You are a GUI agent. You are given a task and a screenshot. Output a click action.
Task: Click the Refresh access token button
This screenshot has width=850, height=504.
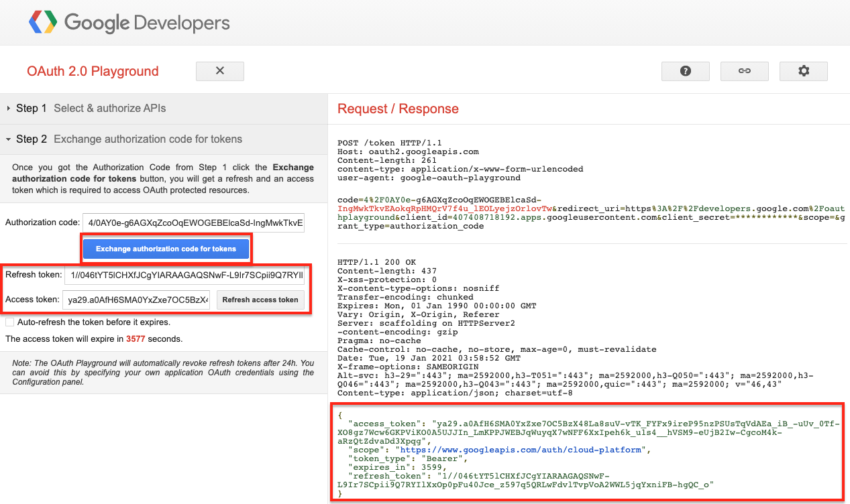click(x=260, y=300)
